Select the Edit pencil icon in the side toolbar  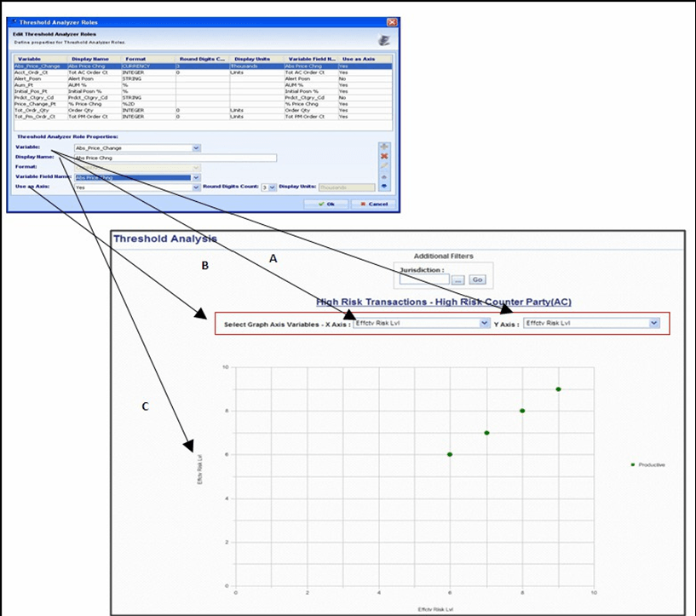coord(383,165)
